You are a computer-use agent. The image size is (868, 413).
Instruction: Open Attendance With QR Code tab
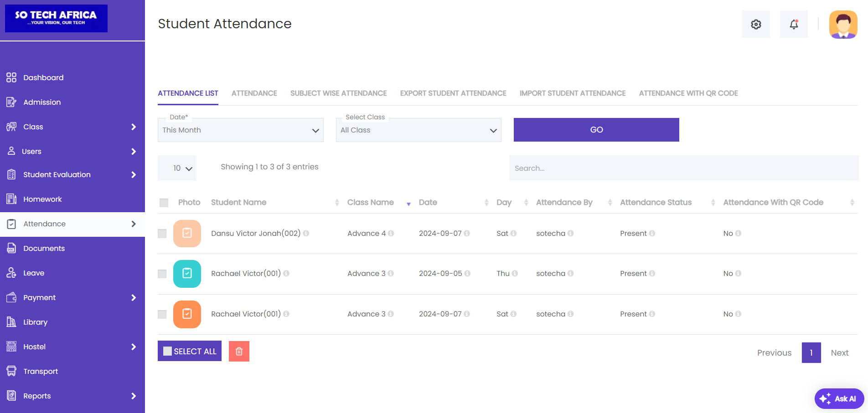(x=688, y=93)
